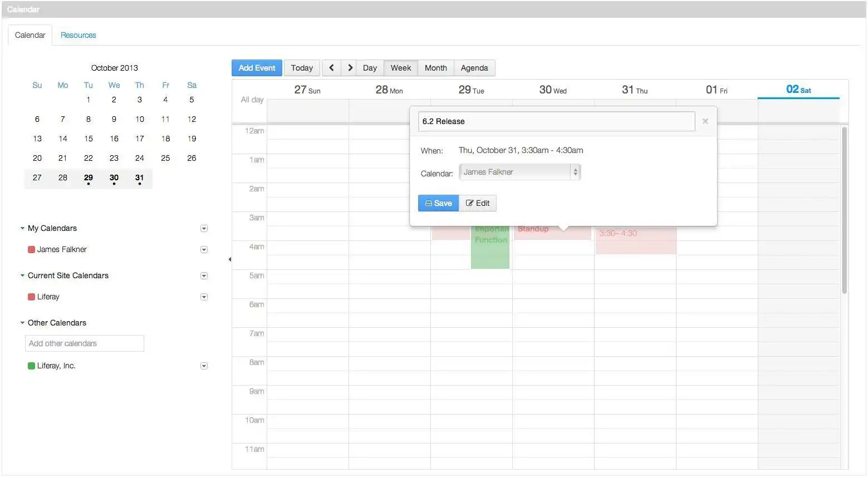868x478 pixels.
Task: Click the James Falkner calendar name
Action: pyautogui.click(x=62, y=249)
